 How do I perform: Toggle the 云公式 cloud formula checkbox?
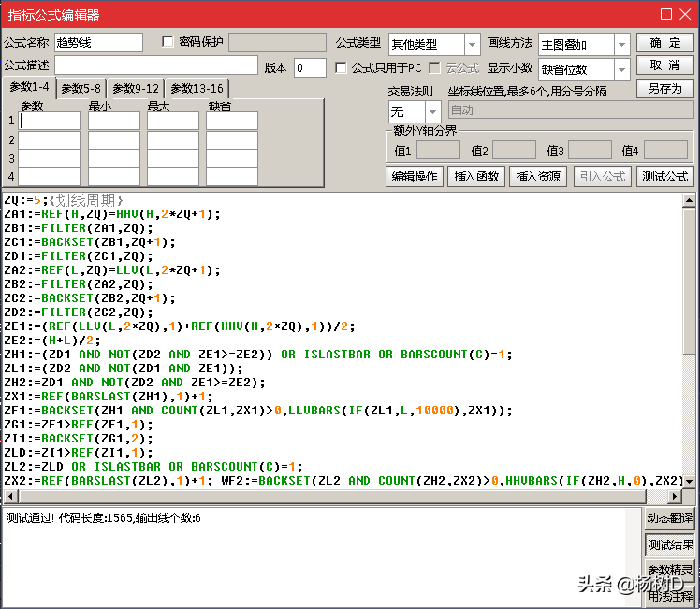point(434,67)
